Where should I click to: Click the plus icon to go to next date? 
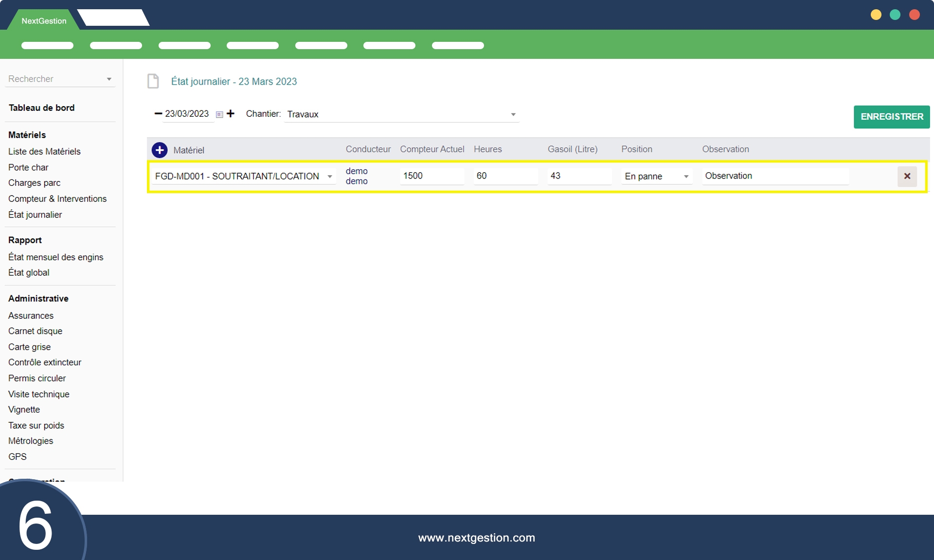point(231,113)
